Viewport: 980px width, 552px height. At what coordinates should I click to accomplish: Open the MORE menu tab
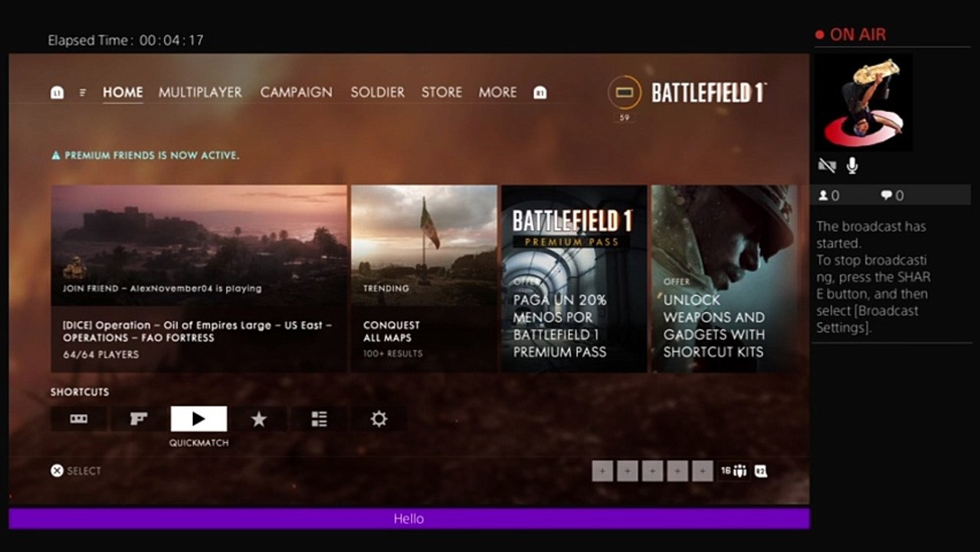pyautogui.click(x=497, y=92)
